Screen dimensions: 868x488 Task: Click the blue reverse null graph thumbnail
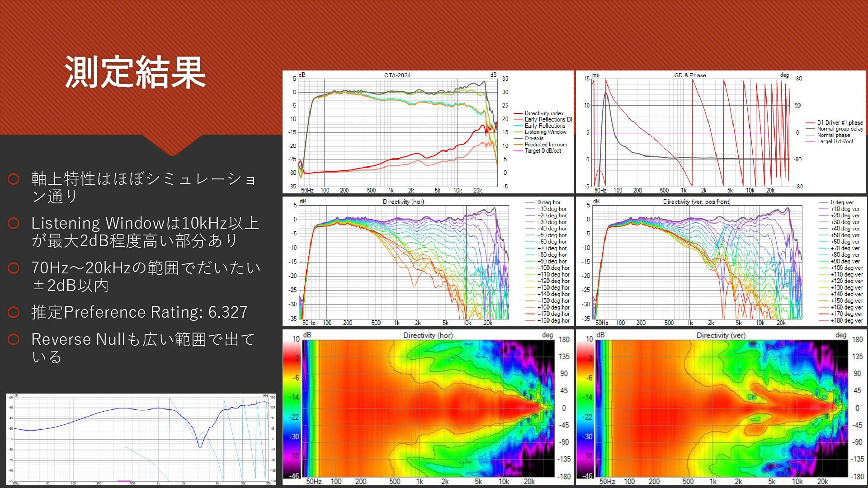[141, 439]
